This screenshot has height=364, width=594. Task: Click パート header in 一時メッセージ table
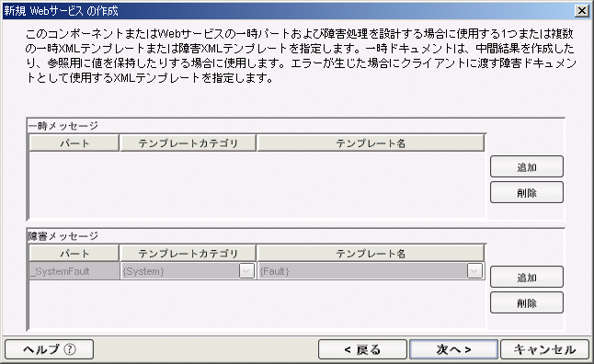(x=74, y=143)
